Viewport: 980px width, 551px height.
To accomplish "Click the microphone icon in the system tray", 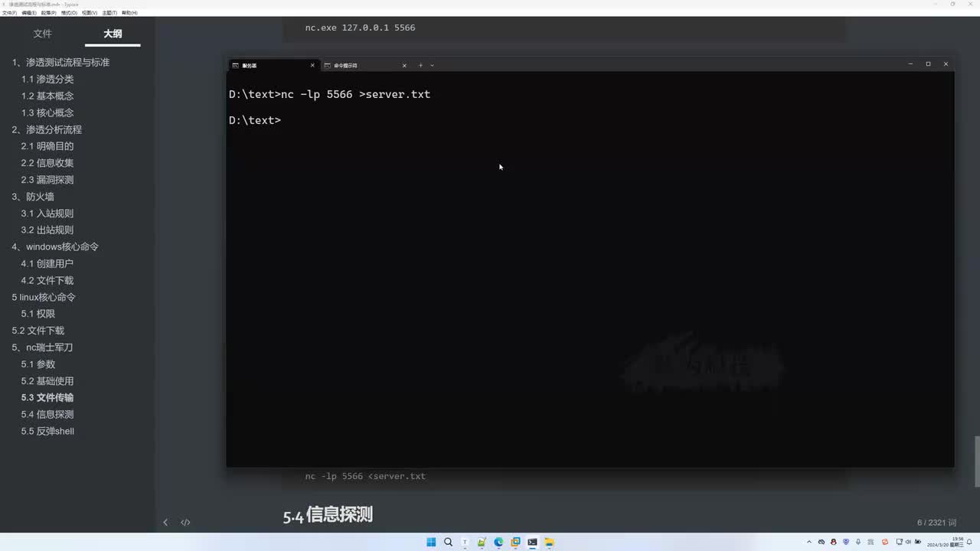I will click(x=858, y=542).
